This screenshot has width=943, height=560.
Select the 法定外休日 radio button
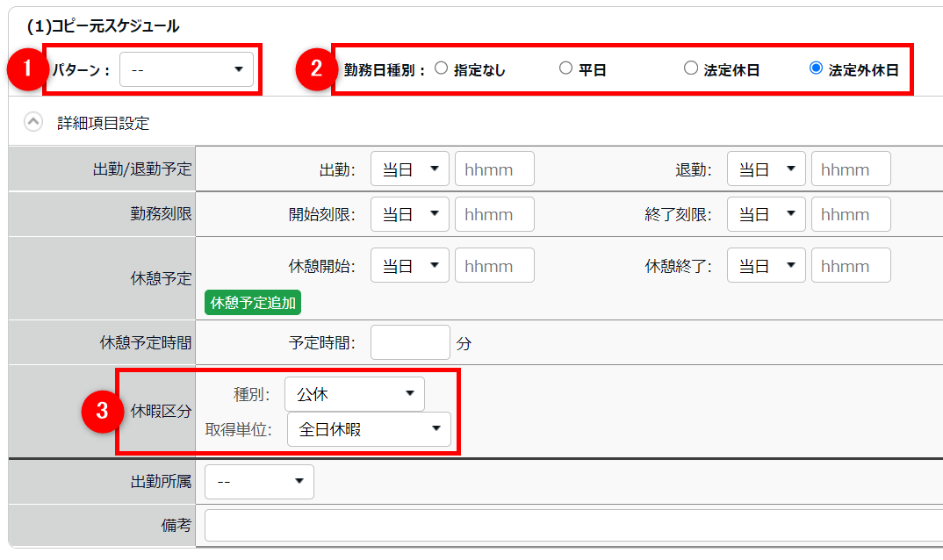point(816,68)
